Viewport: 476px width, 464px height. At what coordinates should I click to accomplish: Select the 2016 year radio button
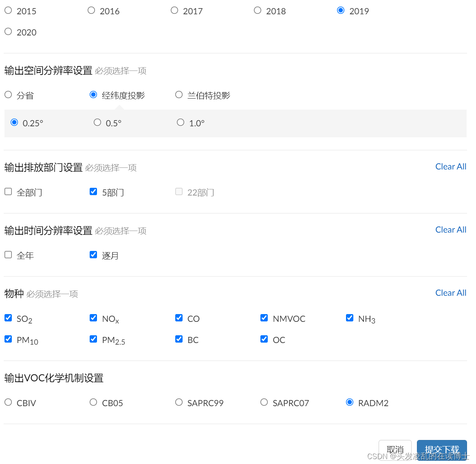91,10
